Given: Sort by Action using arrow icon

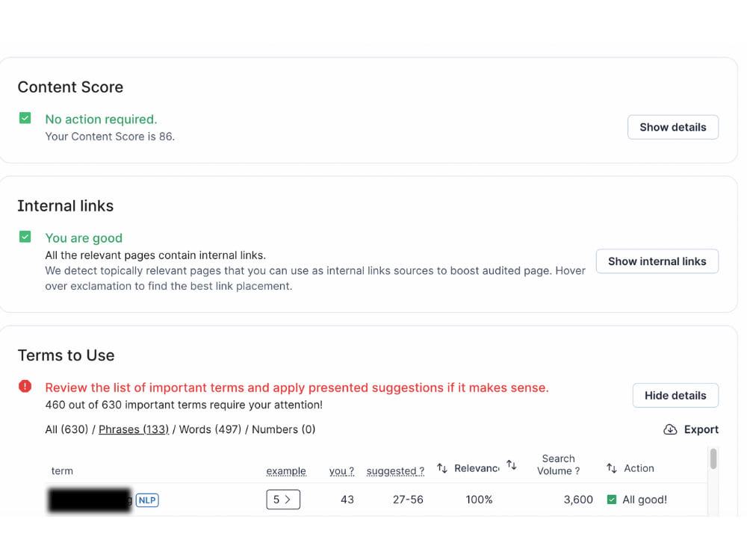Looking at the screenshot, I should click(x=612, y=469).
